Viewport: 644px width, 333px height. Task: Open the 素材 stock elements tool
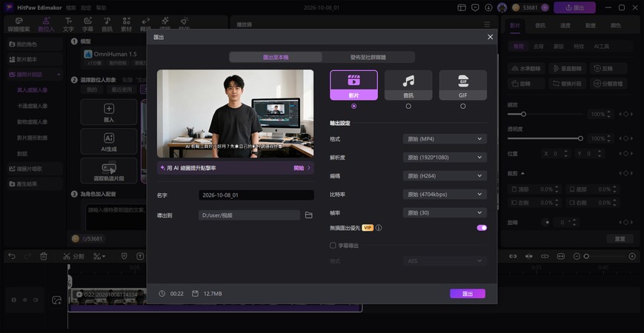(126, 24)
